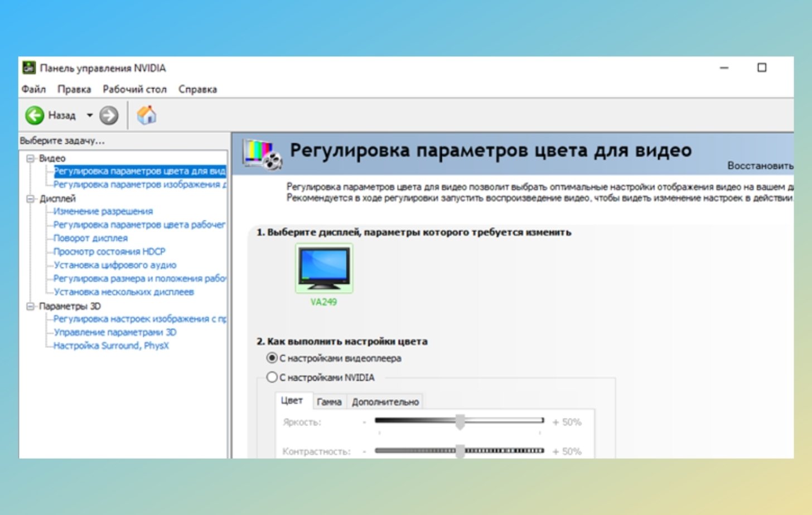The height and width of the screenshot is (515, 812).
Task: Open the dropdown arrow next to Назад
Action: coord(89,115)
